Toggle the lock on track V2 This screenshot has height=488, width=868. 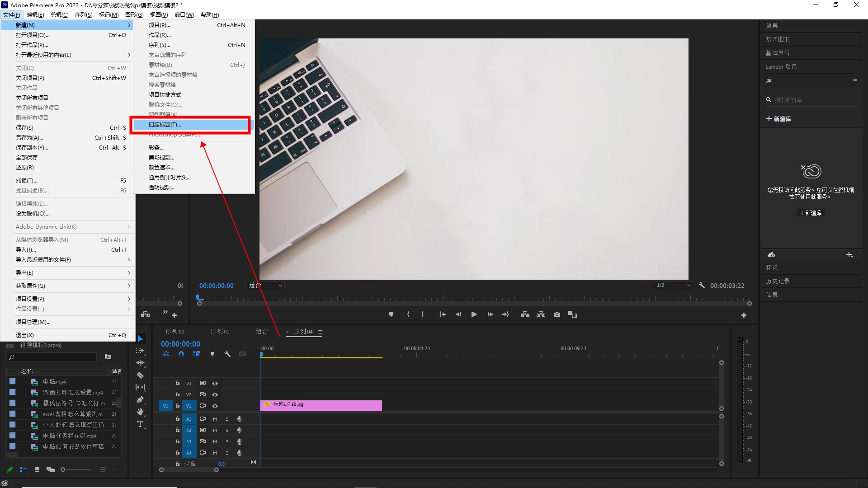pos(178,394)
